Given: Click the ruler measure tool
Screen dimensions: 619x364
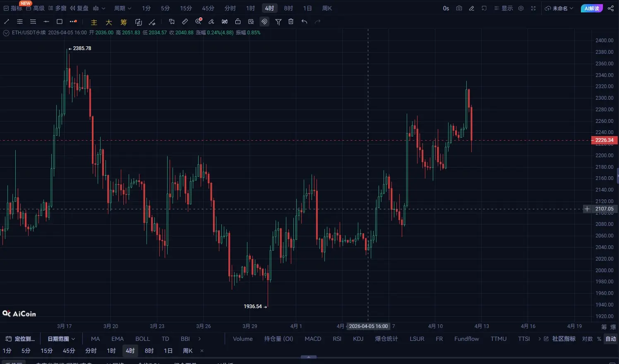Looking at the screenshot, I should point(185,22).
